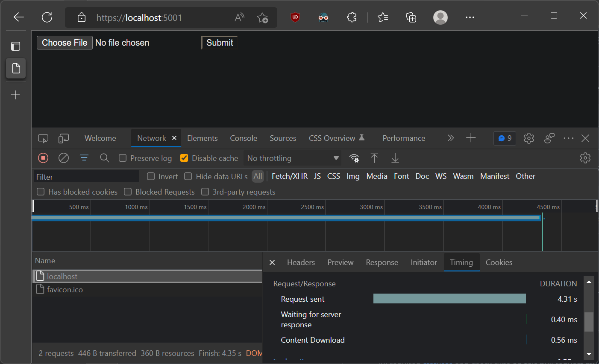599x364 pixels.
Task: Add more tools with plus button
Action: coord(471,138)
